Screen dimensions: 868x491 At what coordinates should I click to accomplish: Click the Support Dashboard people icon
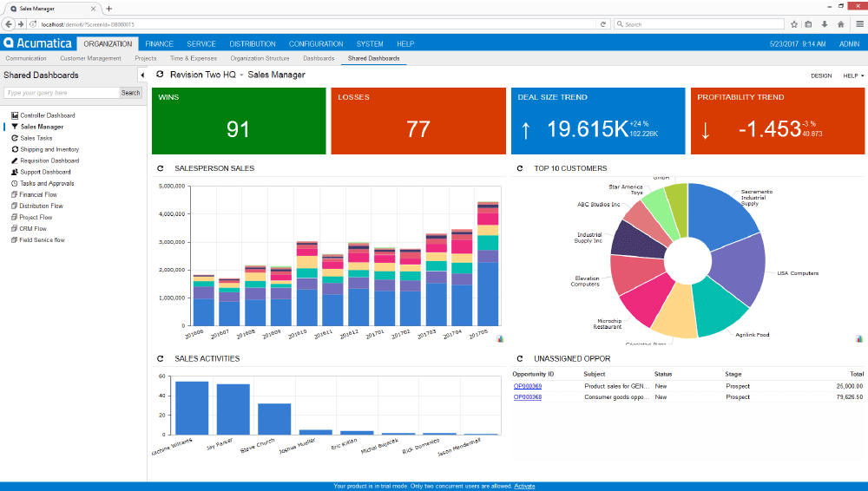(x=15, y=172)
